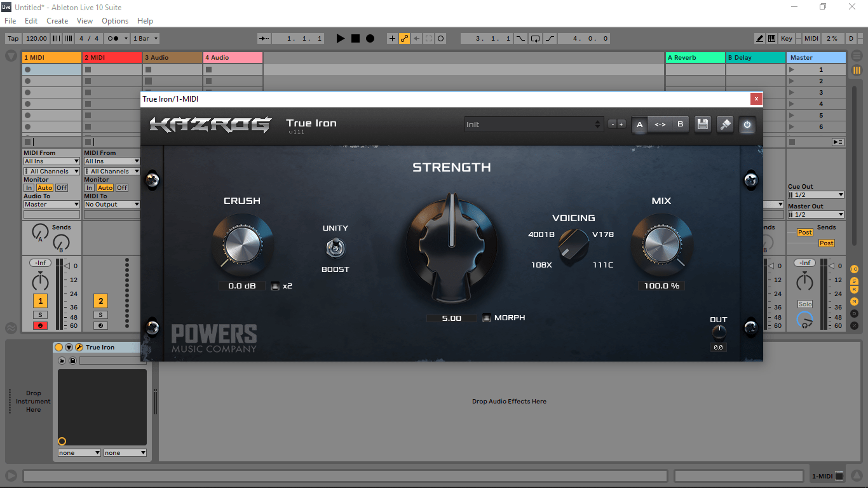This screenshot has height=488, width=868.
Task: Click the Stop All Clips master button
Action: tap(791, 142)
